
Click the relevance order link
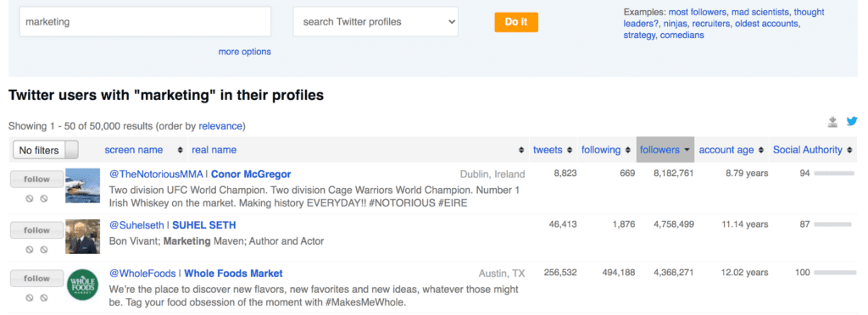tap(220, 126)
